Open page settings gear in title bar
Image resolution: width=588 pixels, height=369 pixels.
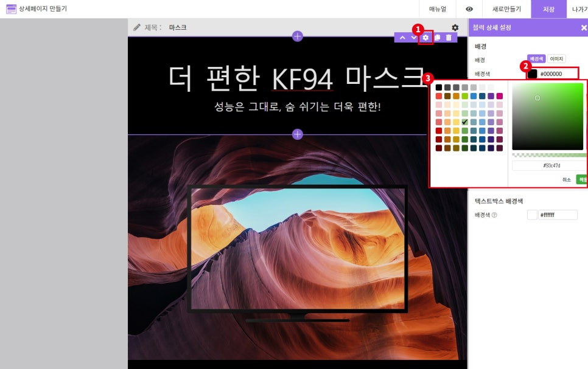coord(455,27)
